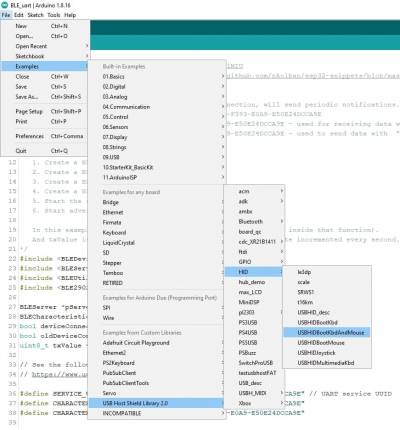Open the File menu
Screen dimensions: 400x430
point(6,15)
